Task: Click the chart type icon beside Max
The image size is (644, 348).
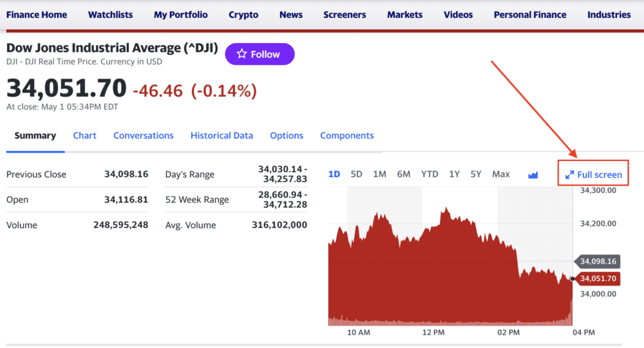Action: (533, 175)
